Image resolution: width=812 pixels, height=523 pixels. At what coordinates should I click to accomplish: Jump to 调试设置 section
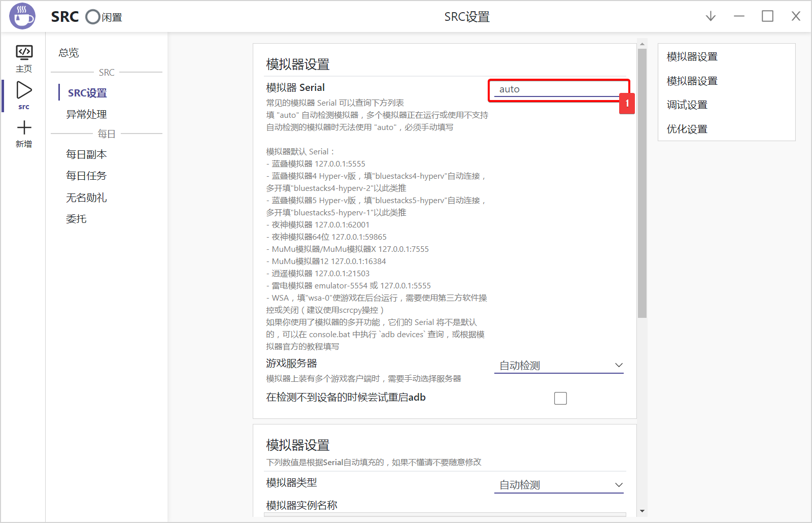pos(687,105)
